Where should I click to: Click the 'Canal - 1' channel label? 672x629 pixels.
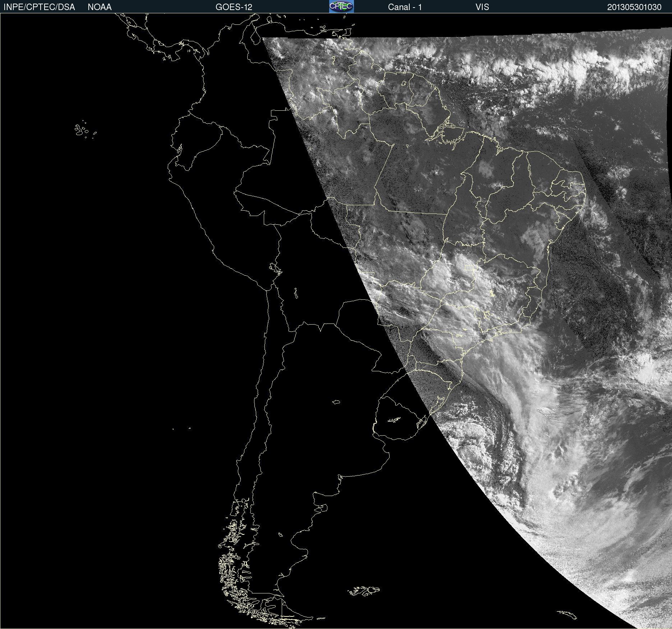tap(405, 7)
